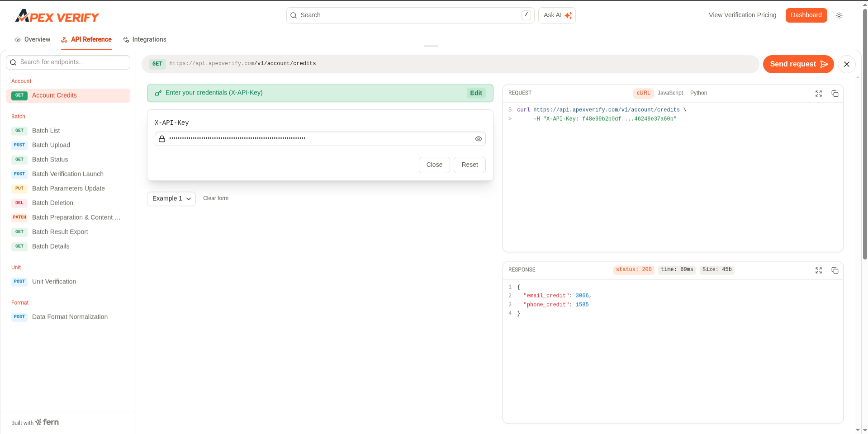Open the Batch Status endpoint
Viewport: 868px width, 434px height.
click(68, 160)
